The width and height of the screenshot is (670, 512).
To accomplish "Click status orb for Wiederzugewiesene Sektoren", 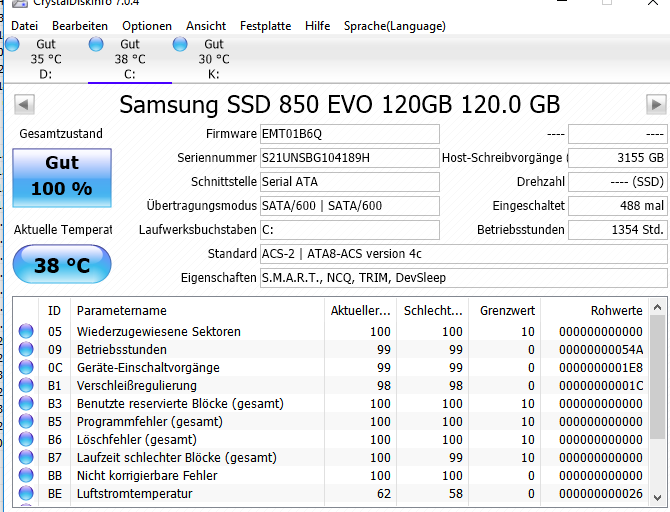I will (x=26, y=331).
